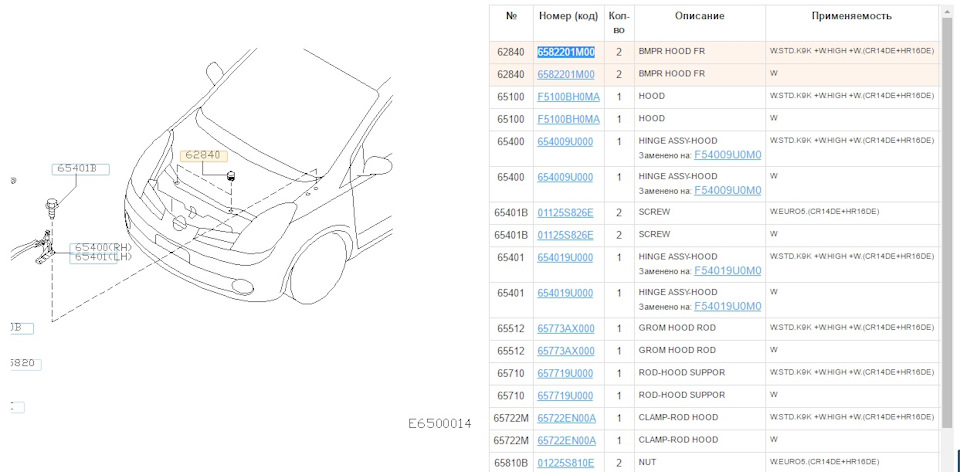Follow the first replacement link F54019U0M0
This screenshot has height=472, width=960.
point(727,271)
